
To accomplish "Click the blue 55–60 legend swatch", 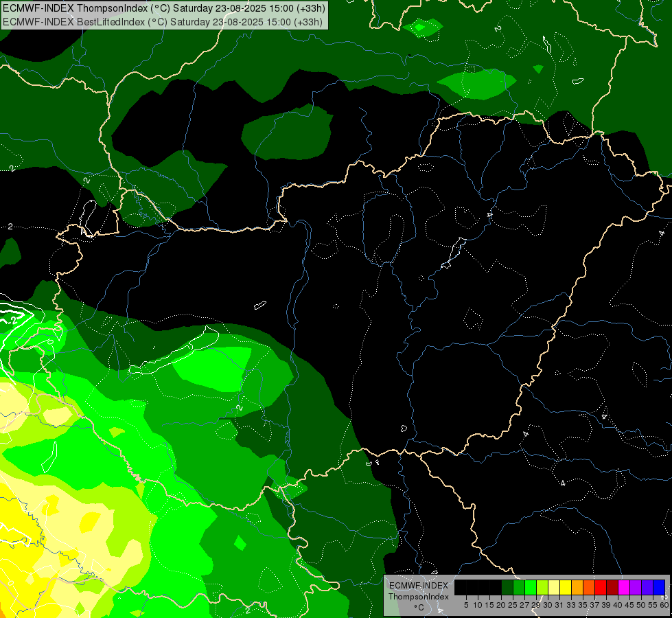I will pos(659,587).
